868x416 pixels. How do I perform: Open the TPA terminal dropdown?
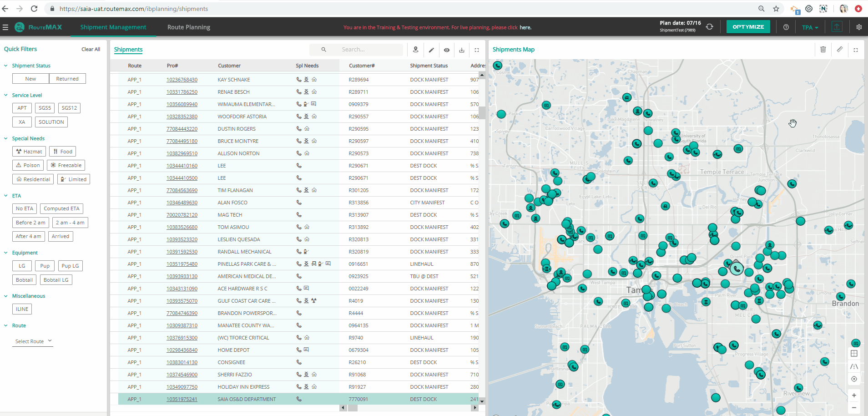point(810,27)
